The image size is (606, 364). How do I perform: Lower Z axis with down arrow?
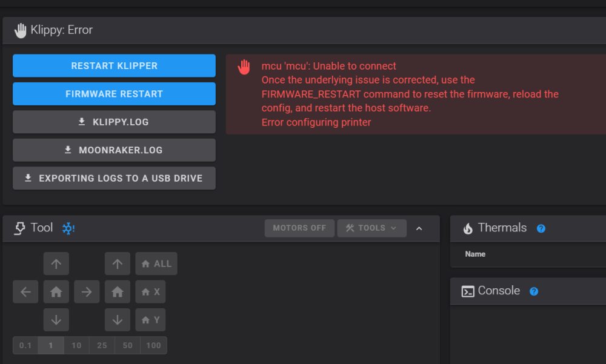point(118,320)
